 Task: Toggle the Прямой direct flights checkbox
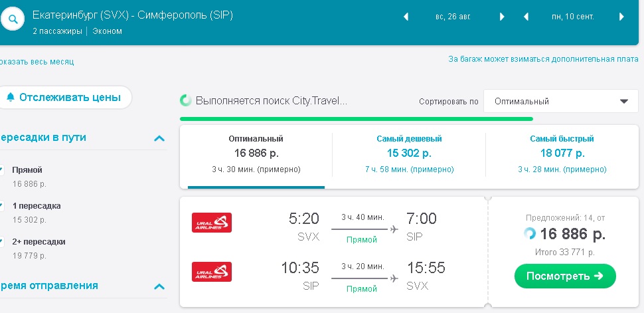tap(1, 170)
